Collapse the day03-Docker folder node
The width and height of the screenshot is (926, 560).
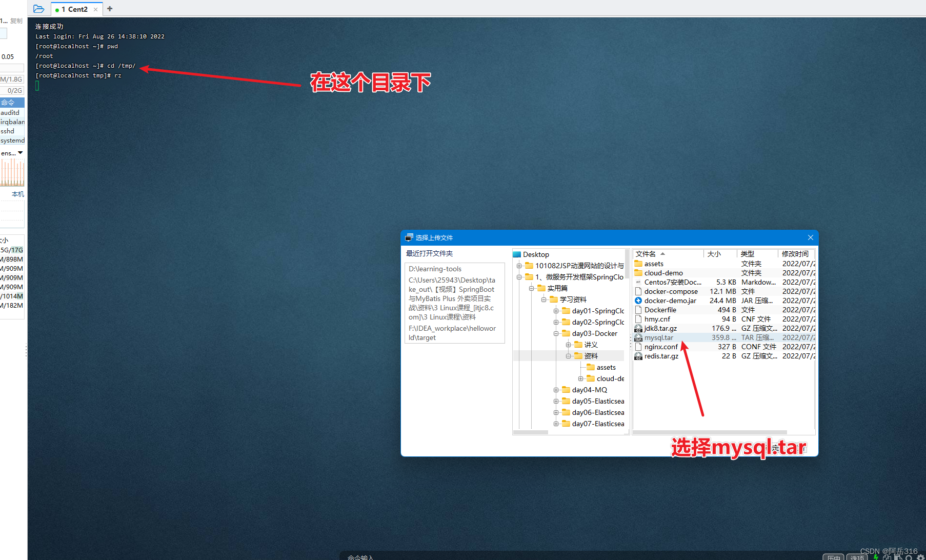tap(556, 333)
